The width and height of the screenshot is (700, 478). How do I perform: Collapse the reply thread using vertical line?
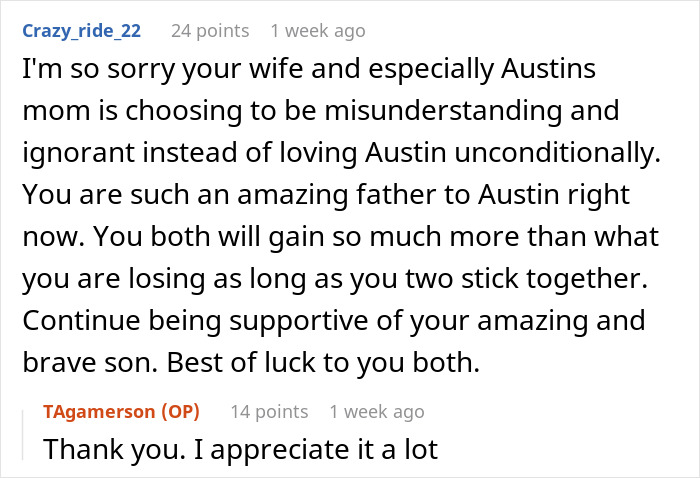(23, 435)
